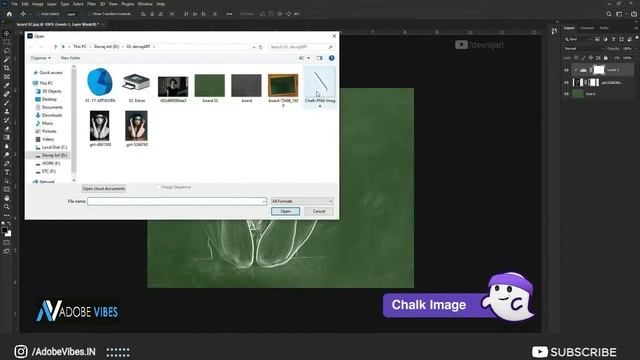Select the Zoom tool in the toolbar
This screenshot has height=360, width=640.
[7, 207]
